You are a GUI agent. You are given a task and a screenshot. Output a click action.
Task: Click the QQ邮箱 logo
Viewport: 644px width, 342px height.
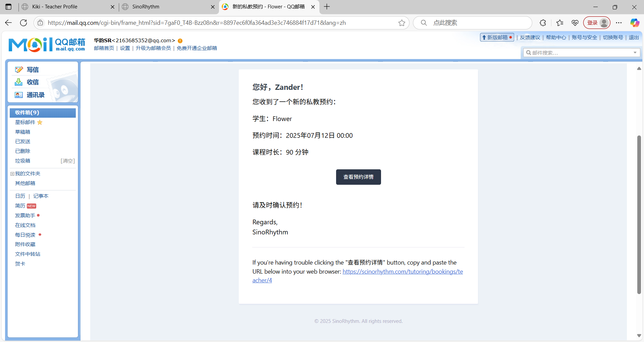pos(47,45)
